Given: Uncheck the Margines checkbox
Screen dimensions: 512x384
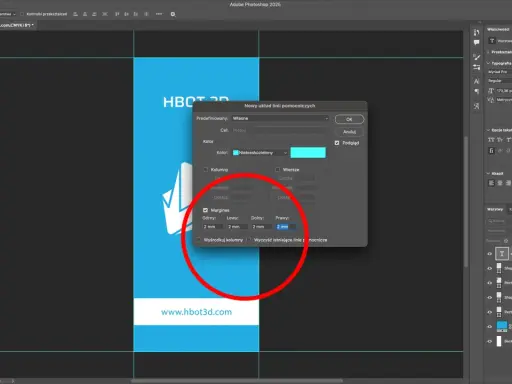Looking at the screenshot, I should tap(205, 210).
